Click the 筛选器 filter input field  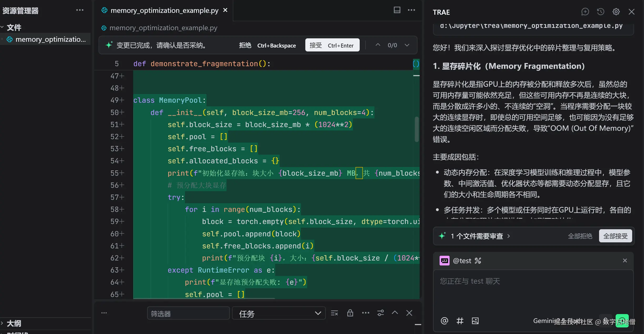point(188,313)
